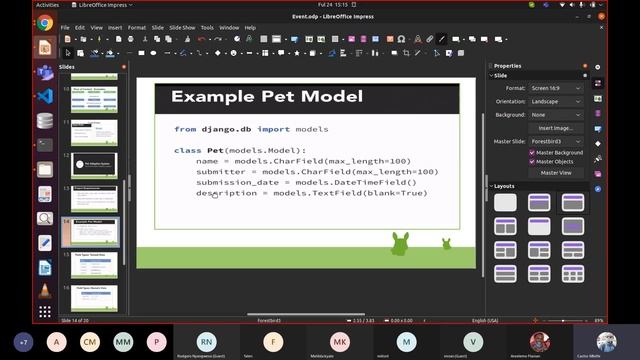Open sidebar settings gear icon

click(598, 67)
